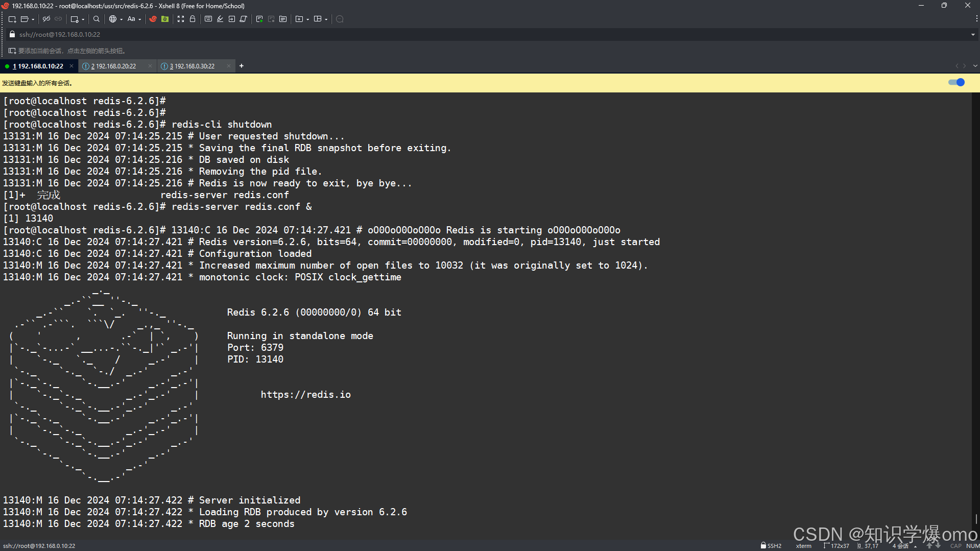Toggle send keyboard input to all sessions switch
Image resolution: width=980 pixels, height=551 pixels.
click(957, 82)
